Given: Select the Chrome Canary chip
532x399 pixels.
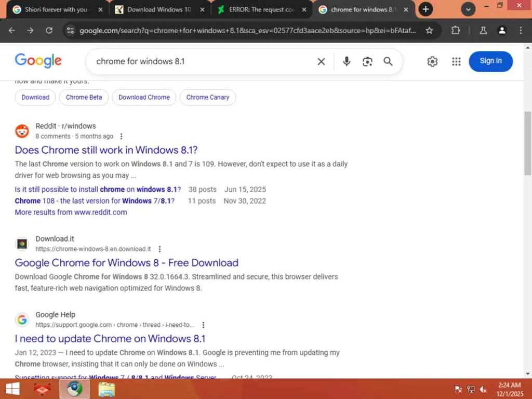Looking at the screenshot, I should coord(208,97).
